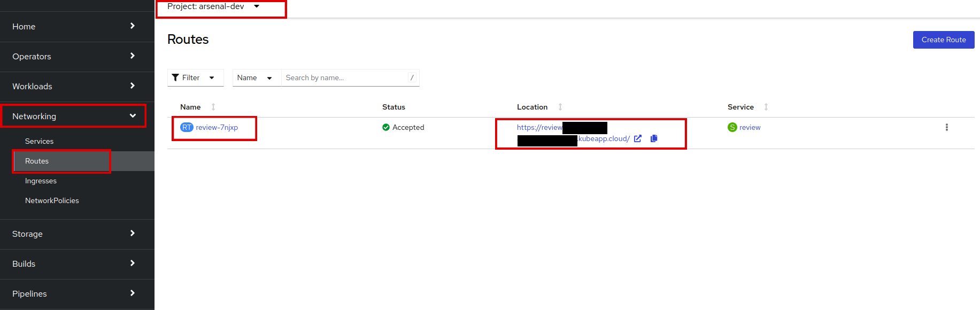Click the blue RT route badge
Viewport: 980px width, 310px height.
point(187,127)
